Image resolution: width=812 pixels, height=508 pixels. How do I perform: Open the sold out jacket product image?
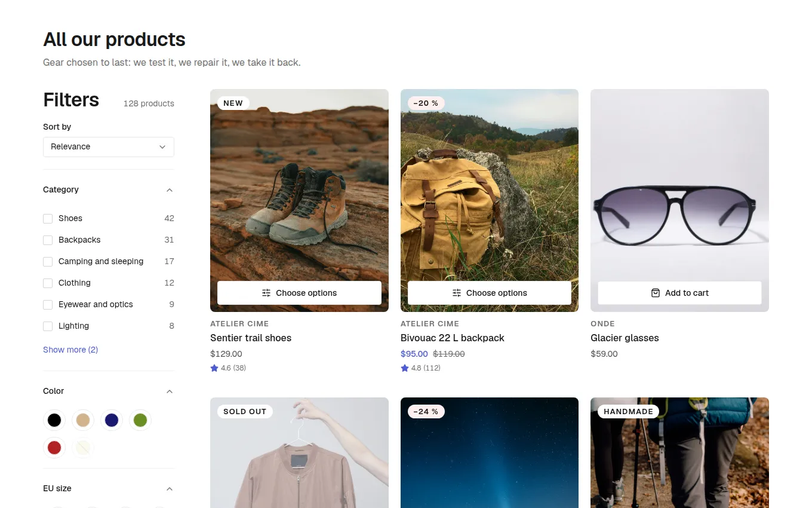coord(299,453)
